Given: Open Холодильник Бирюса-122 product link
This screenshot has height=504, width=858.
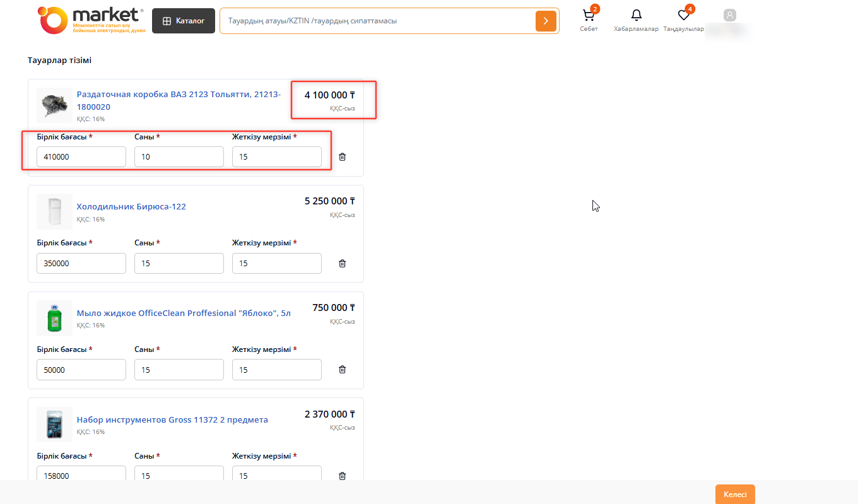Looking at the screenshot, I should [131, 206].
